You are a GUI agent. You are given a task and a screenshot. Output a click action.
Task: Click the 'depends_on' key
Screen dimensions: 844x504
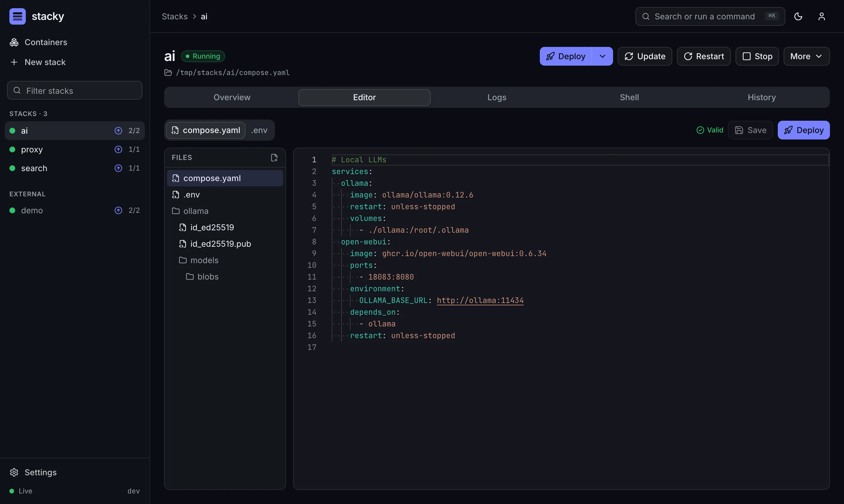pyautogui.click(x=372, y=312)
